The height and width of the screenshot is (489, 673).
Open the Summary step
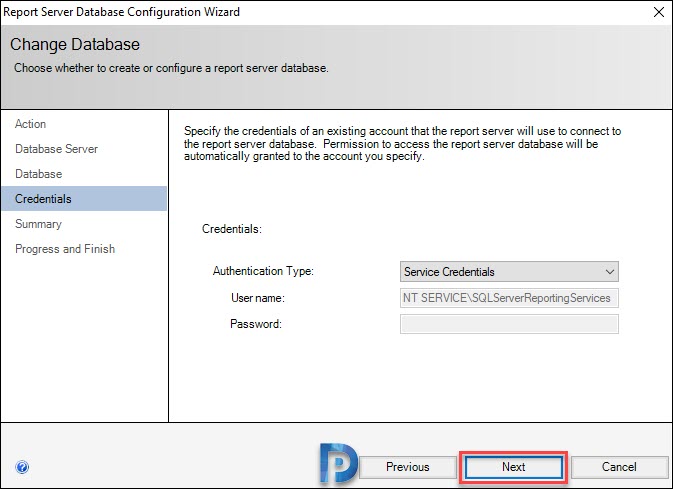39,224
